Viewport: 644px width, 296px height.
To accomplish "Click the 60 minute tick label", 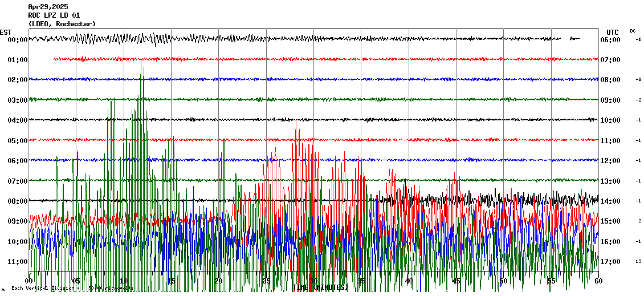I will tap(598, 281).
